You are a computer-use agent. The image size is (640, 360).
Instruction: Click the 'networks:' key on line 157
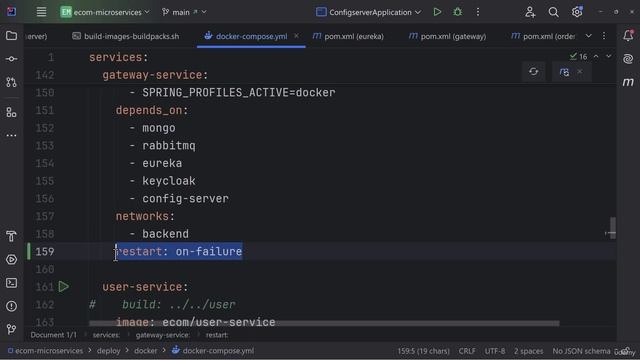145,216
